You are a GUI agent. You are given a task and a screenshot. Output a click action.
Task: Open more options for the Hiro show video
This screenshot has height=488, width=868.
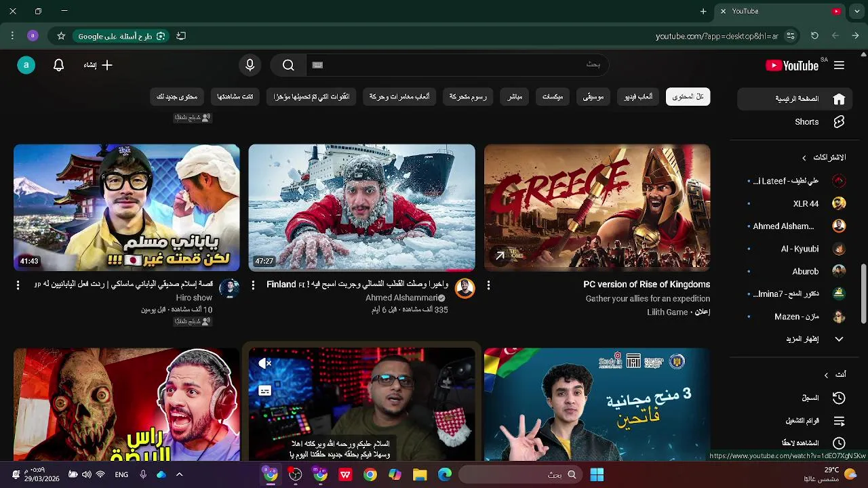click(18, 285)
